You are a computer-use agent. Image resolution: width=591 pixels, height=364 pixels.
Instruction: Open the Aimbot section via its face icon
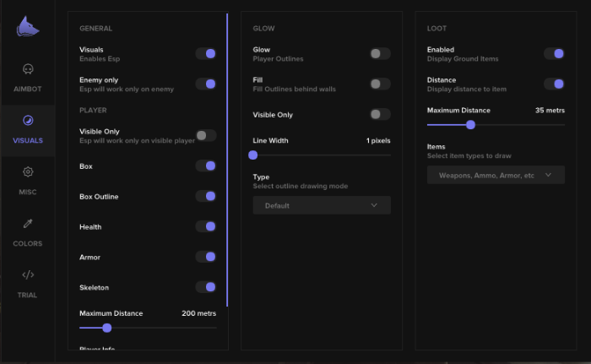(28, 69)
